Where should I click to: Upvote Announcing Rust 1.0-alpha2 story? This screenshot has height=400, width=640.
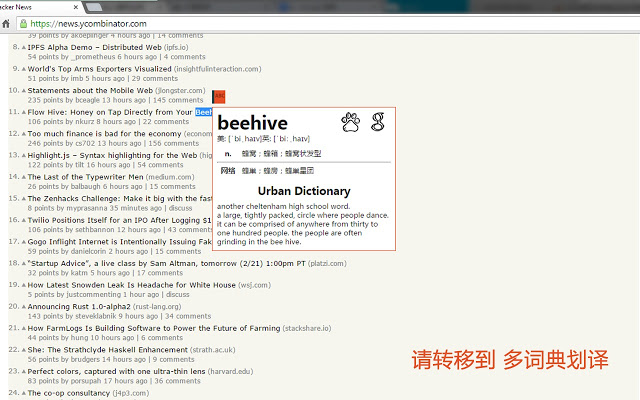tap(24, 307)
